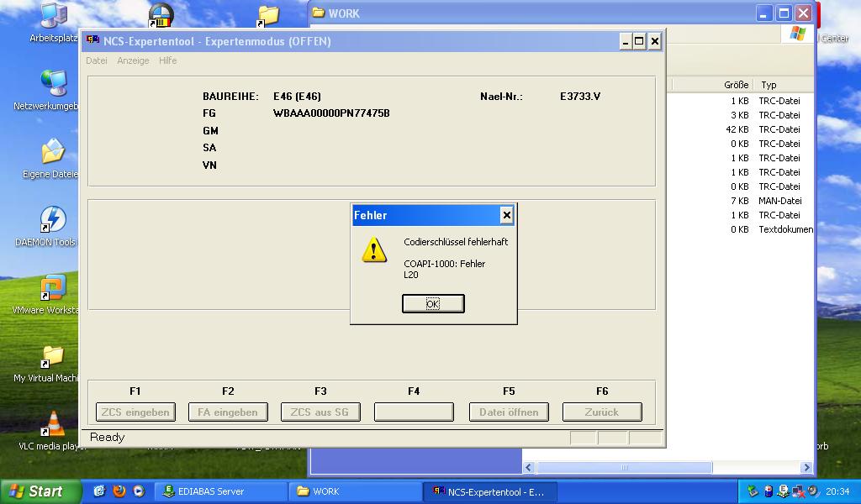Click OK in the Fehler dialog
Image resolution: width=861 pixels, height=504 pixels.
click(x=433, y=304)
